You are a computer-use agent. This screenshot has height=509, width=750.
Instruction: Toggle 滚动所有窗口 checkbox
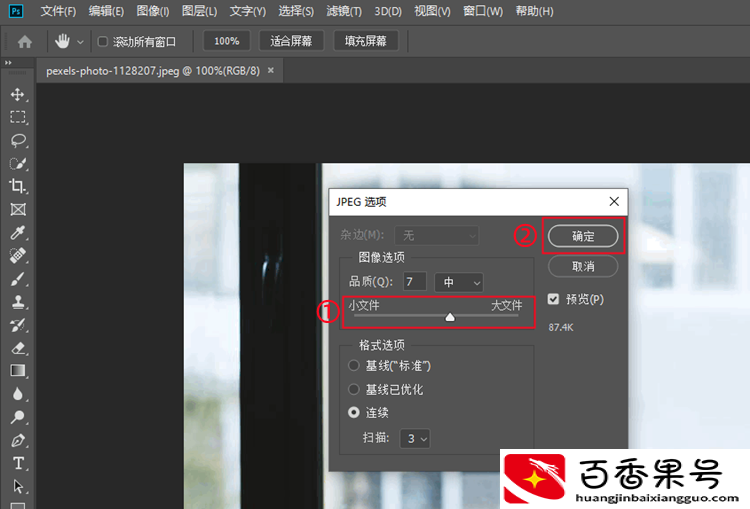point(102,42)
